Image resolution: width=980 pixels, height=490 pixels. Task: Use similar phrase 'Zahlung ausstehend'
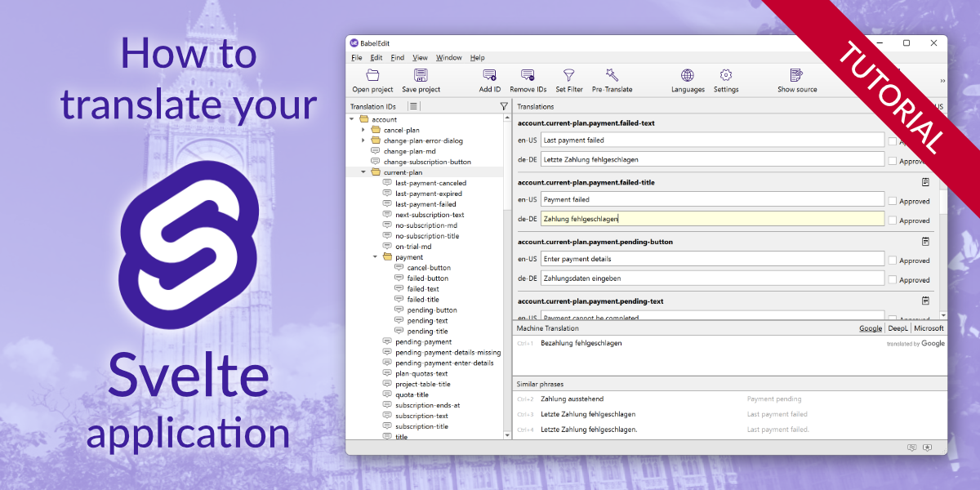[x=572, y=399]
